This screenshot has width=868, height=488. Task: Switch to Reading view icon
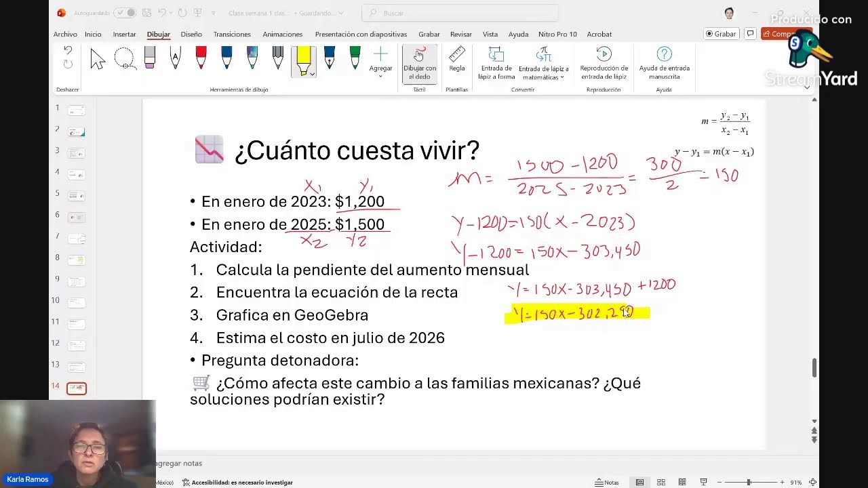click(x=682, y=483)
